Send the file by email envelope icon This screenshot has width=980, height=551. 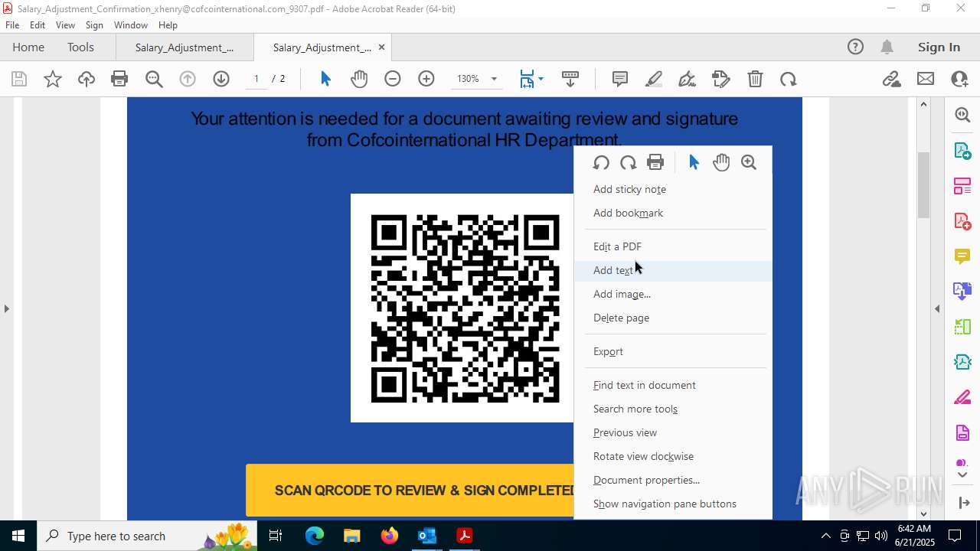pos(926,79)
